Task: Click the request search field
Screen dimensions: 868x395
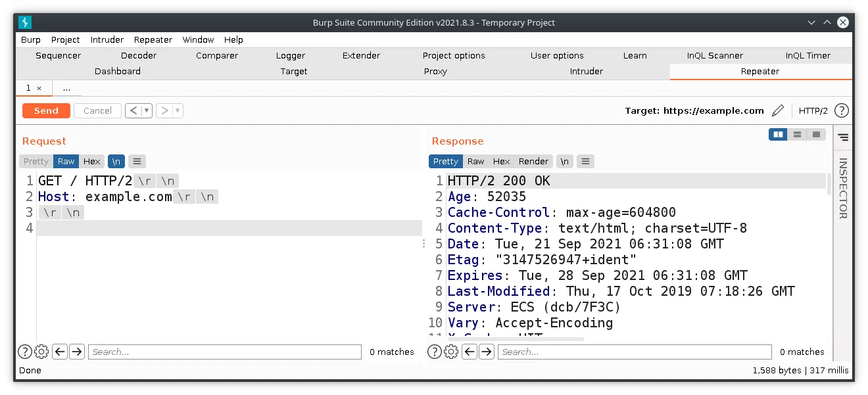Action: [x=225, y=352]
